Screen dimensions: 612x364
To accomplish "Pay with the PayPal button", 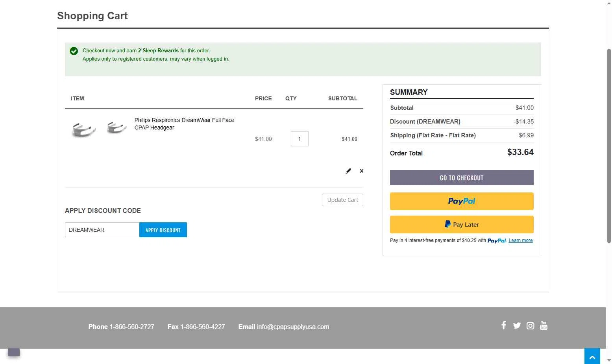I will [x=462, y=201].
